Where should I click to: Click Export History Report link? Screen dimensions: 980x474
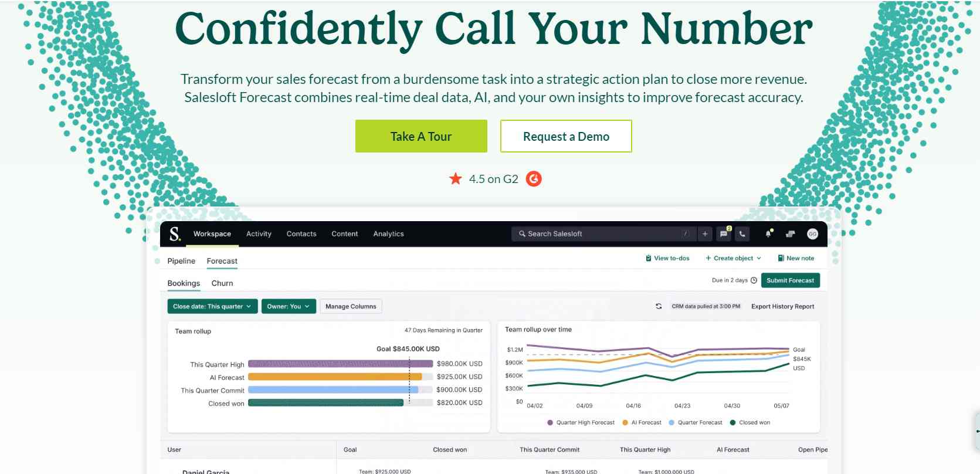click(782, 306)
